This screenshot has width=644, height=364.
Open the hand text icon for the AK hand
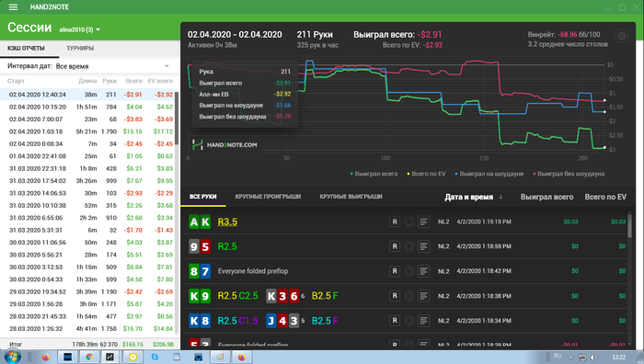[x=423, y=222]
